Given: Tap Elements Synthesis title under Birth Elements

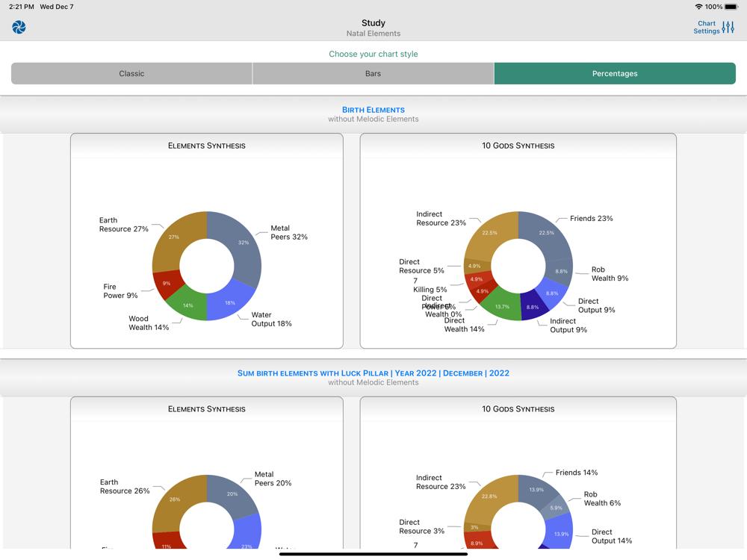Looking at the screenshot, I should coord(207,146).
